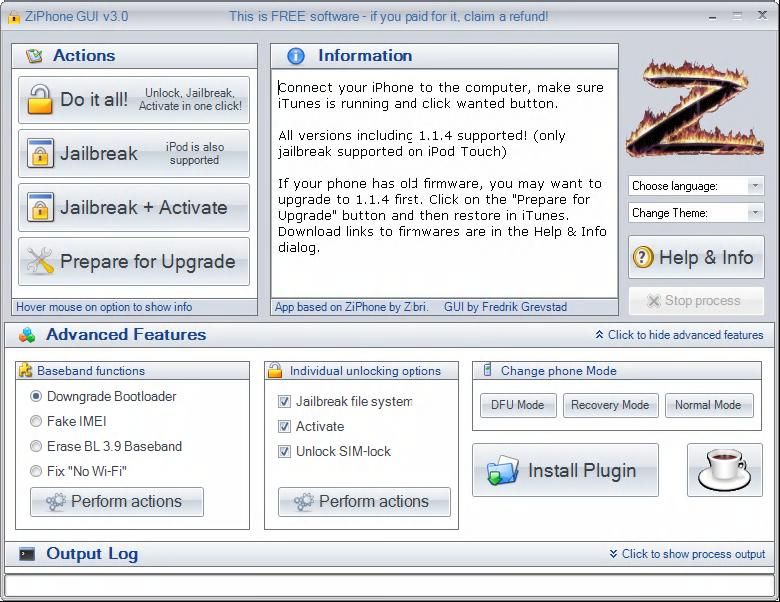Select Fix "No Wi-Fi" radio option
The height and width of the screenshot is (602, 780).
point(78,471)
